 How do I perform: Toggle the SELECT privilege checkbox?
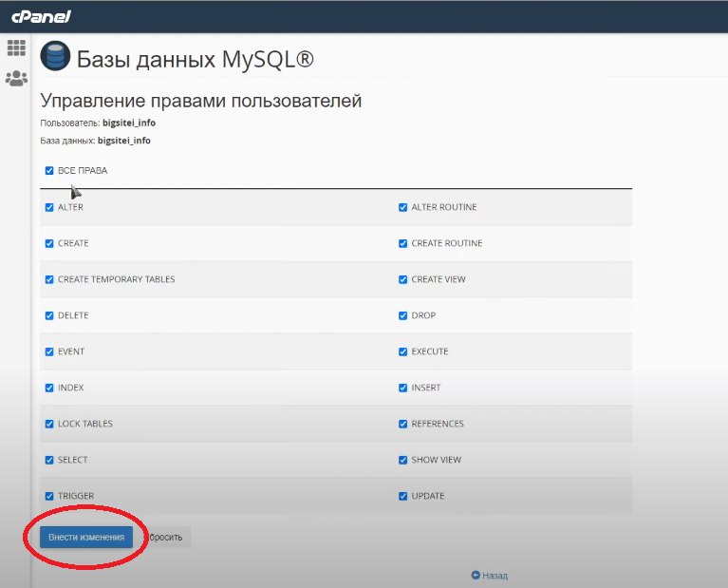[x=49, y=460]
